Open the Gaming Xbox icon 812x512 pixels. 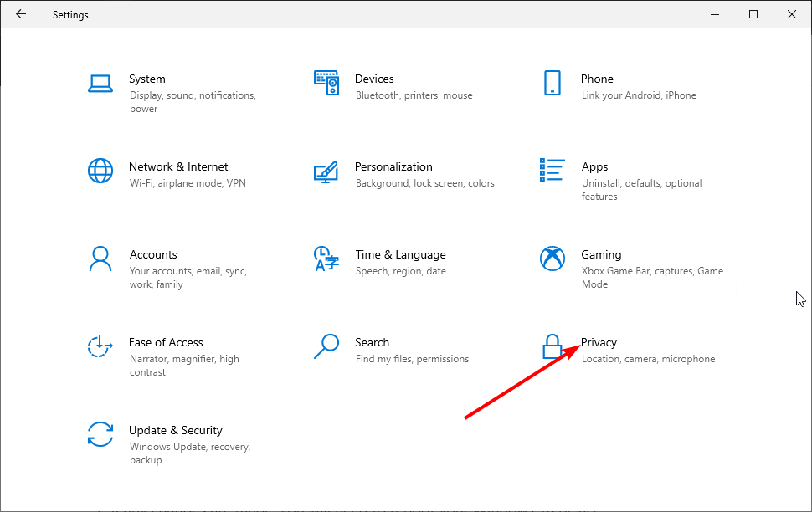(x=552, y=259)
